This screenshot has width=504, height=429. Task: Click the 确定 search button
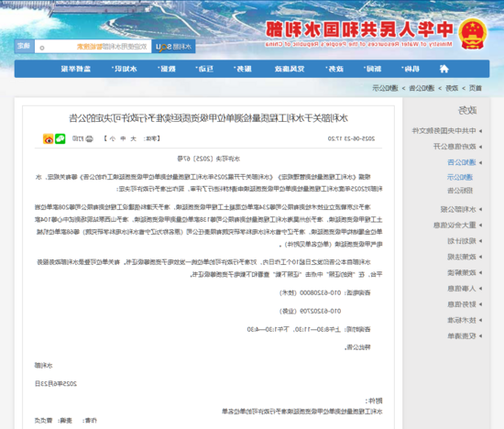(x=24, y=46)
